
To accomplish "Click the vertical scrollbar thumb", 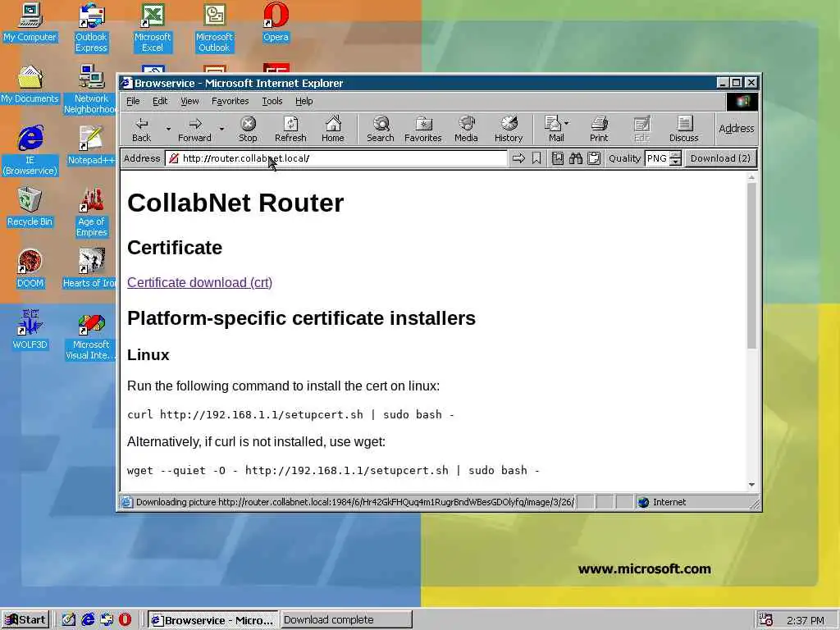I will [x=751, y=266].
